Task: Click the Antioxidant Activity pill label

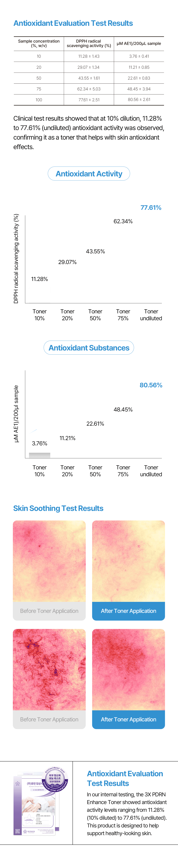Action: [89, 174]
